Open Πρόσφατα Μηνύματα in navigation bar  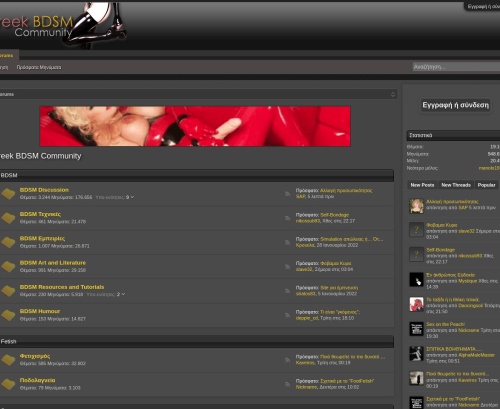[x=39, y=67]
